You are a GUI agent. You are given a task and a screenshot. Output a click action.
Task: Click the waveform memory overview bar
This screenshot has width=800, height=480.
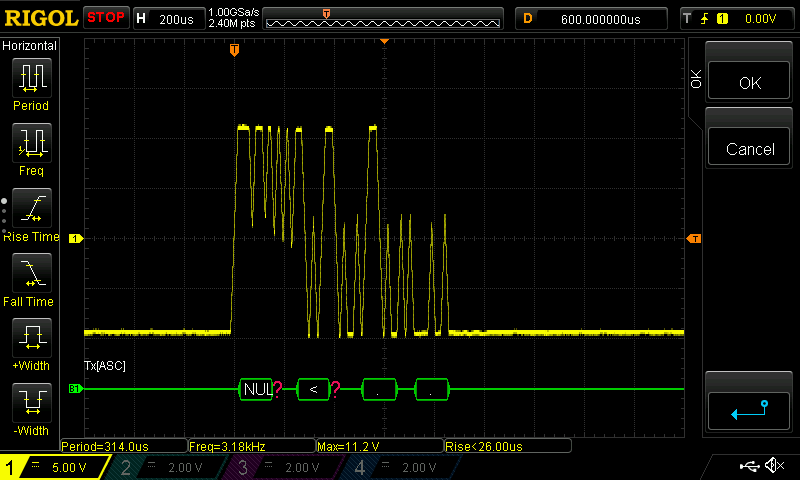coord(383,19)
